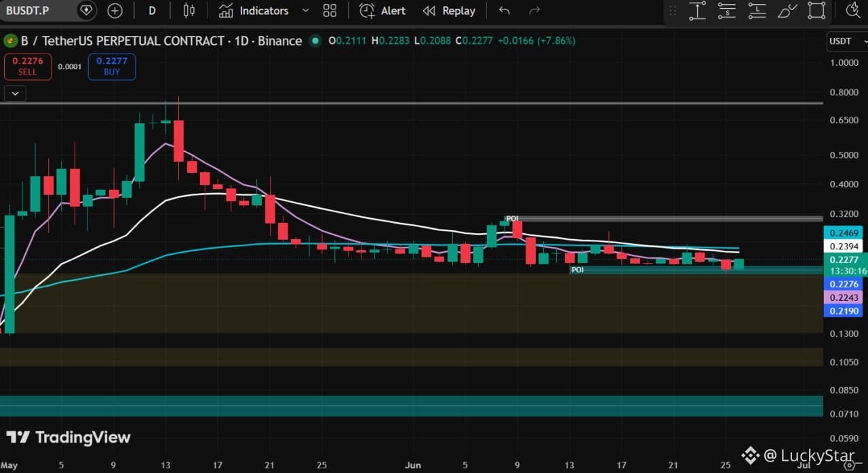This screenshot has height=473, width=868.
Task: Click the 0.2469 price label on the axis
Action: pos(844,233)
